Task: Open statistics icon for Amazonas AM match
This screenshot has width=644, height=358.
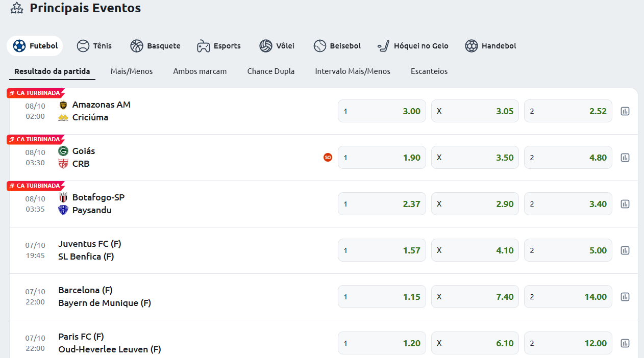Action: click(x=625, y=111)
